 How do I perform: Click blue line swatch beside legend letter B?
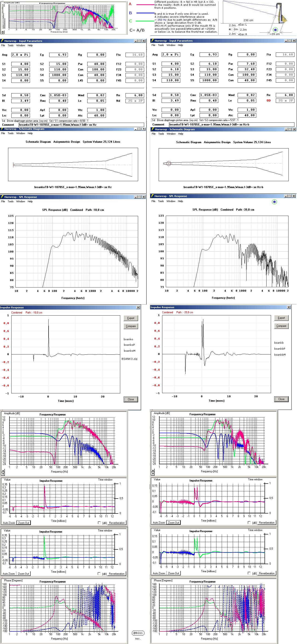click(145, 13)
